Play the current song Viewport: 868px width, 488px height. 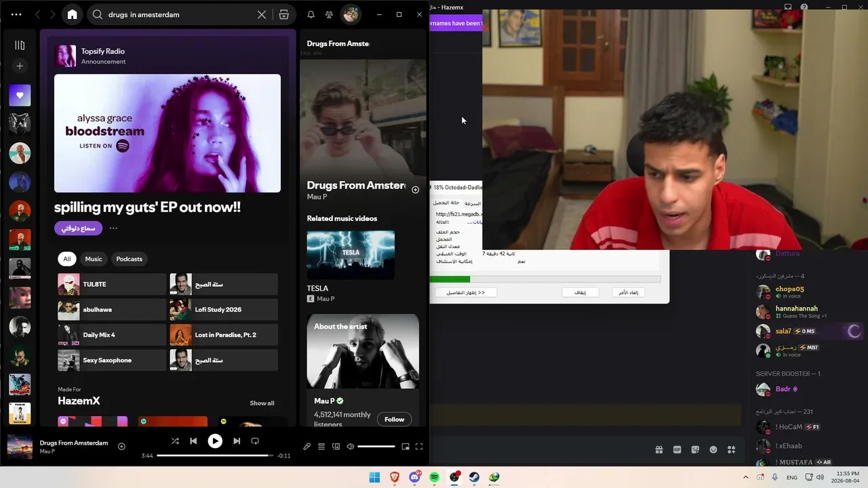click(215, 441)
